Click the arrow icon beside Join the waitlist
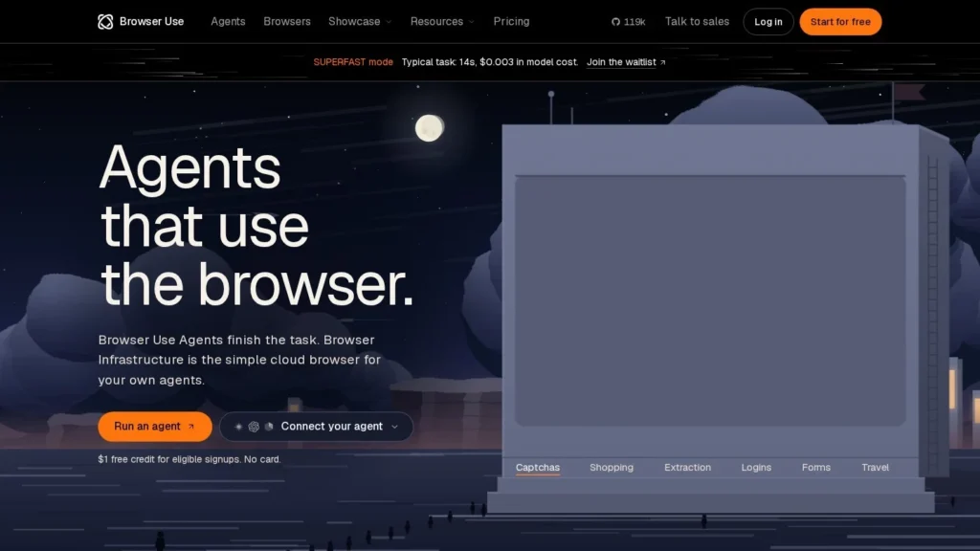 point(663,62)
